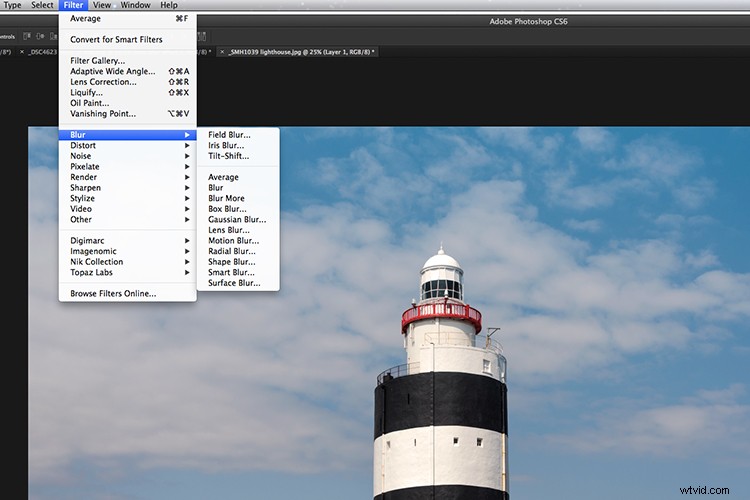Expand the Topaz Labs submenu
This screenshot has height=500, width=750.
tap(128, 272)
